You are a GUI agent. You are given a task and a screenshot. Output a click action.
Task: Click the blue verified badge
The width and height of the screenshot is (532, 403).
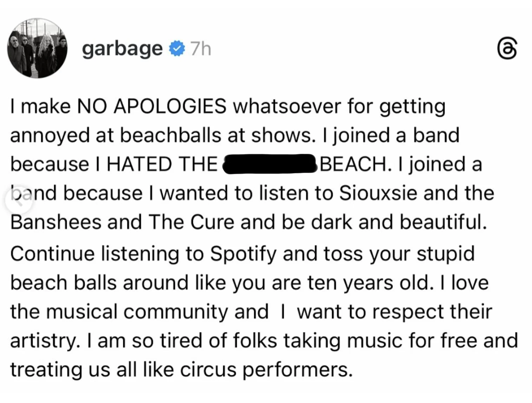(177, 48)
